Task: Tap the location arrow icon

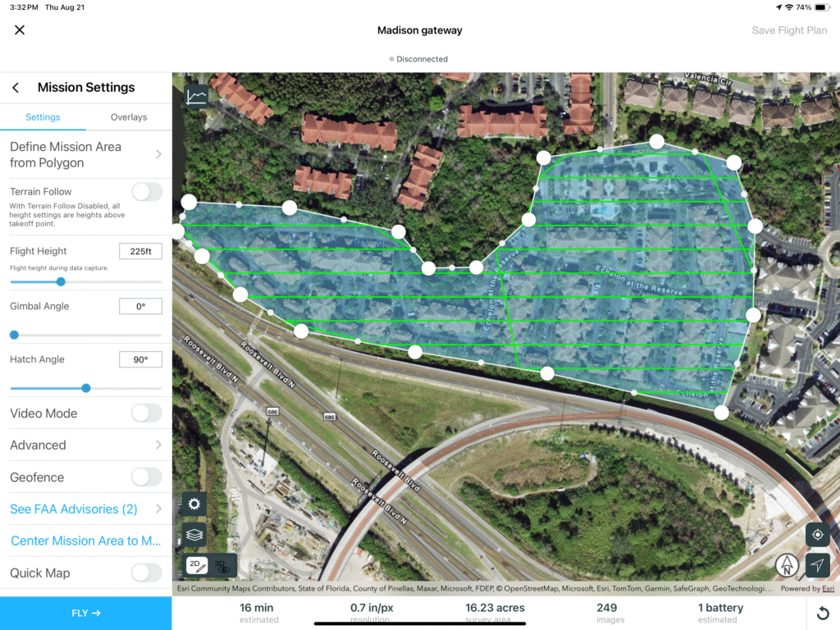Action: (817, 565)
